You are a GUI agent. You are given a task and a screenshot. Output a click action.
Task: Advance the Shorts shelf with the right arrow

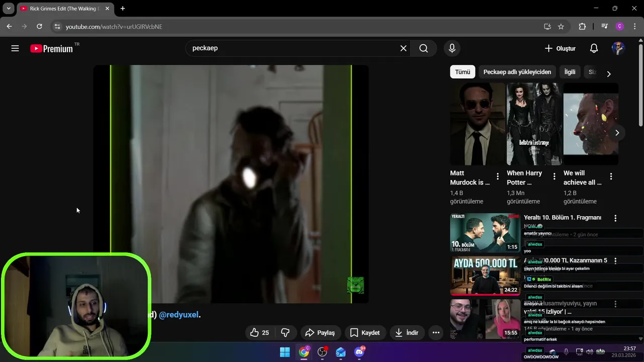(617, 133)
